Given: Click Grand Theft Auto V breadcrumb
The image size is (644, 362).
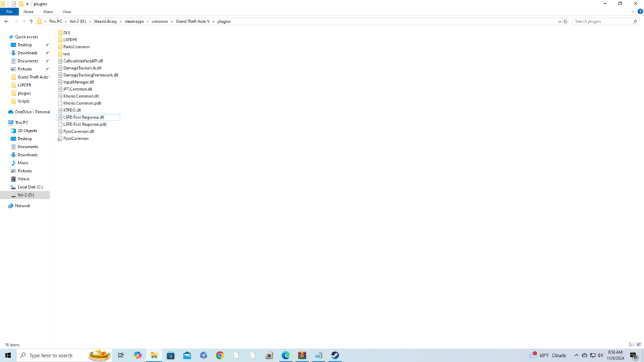Looking at the screenshot, I should pos(192,21).
